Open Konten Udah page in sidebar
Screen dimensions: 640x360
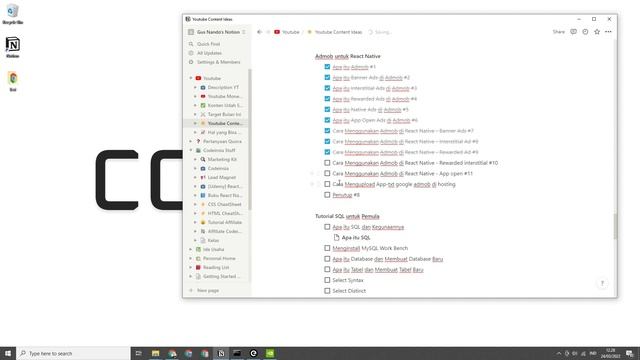pos(225,105)
